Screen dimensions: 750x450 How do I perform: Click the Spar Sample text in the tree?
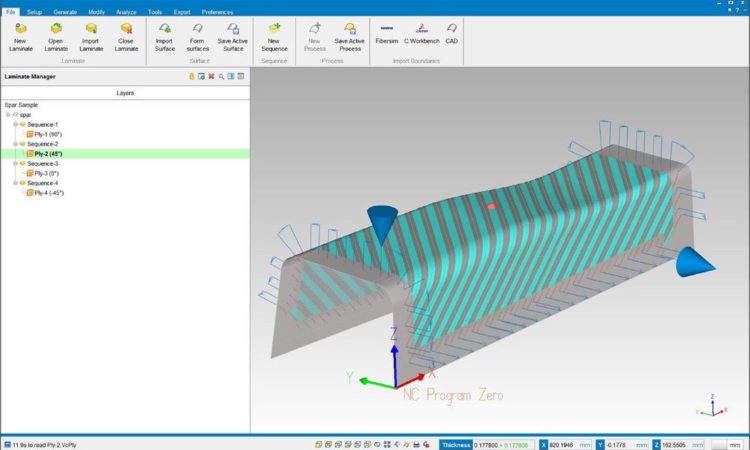[21, 105]
